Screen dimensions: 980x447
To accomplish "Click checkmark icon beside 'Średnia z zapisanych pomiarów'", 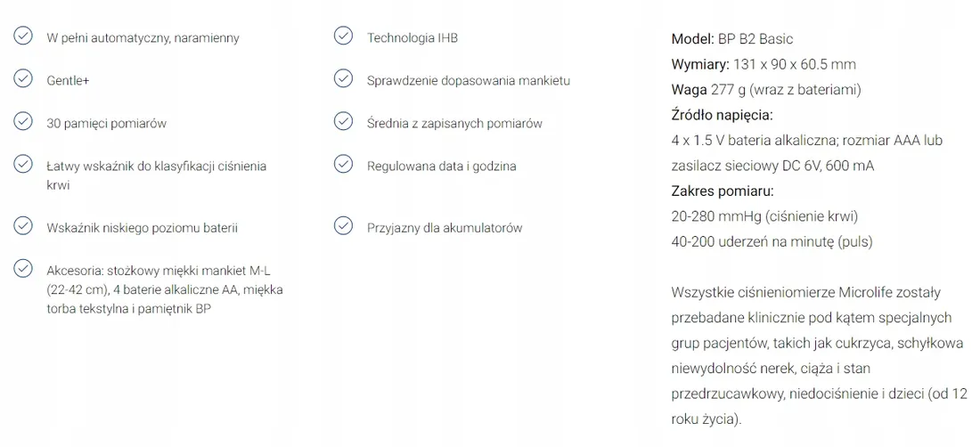I will [x=343, y=121].
